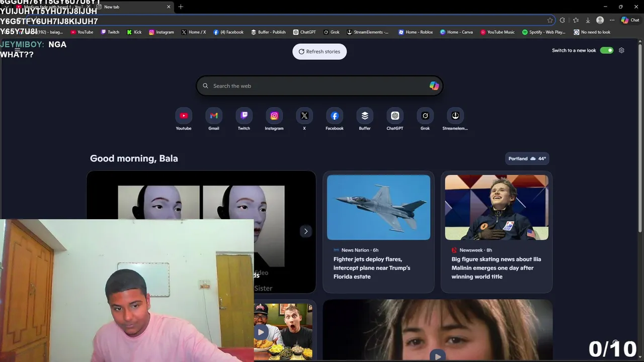Click Newsweek source label
Image resolution: width=644 pixels, height=362 pixels.
471,250
